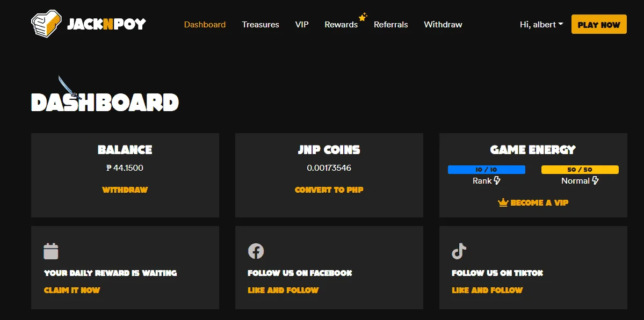Click the Normal label text
The height and width of the screenshot is (320, 644).
click(x=575, y=181)
